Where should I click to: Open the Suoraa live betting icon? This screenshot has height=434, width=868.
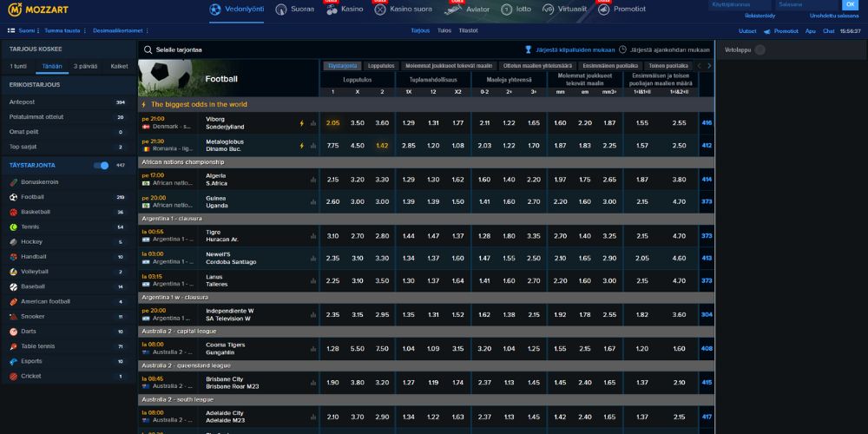click(281, 10)
